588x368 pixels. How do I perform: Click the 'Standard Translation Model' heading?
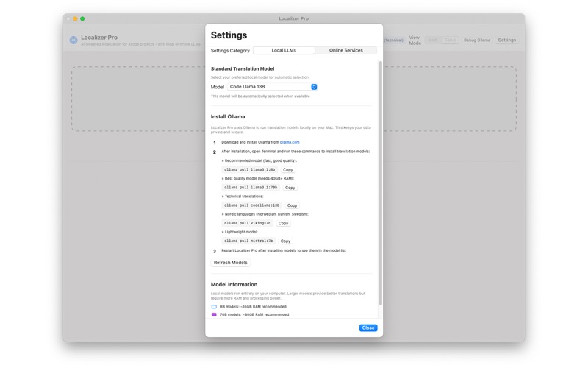(x=243, y=68)
